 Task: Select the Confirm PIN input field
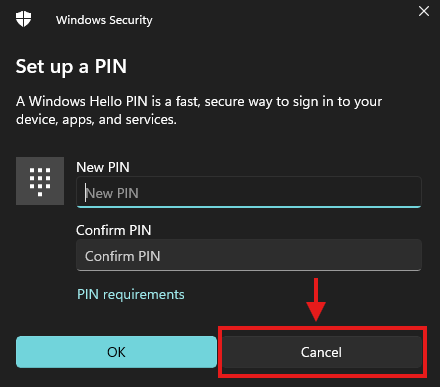coord(249,255)
